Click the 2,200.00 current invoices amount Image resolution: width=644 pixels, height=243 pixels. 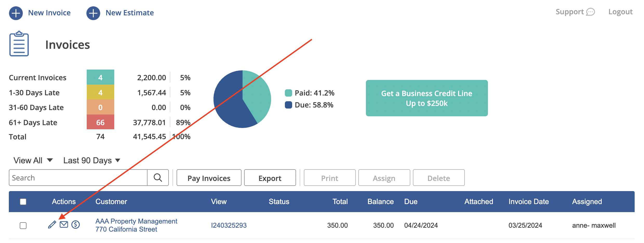(x=151, y=78)
